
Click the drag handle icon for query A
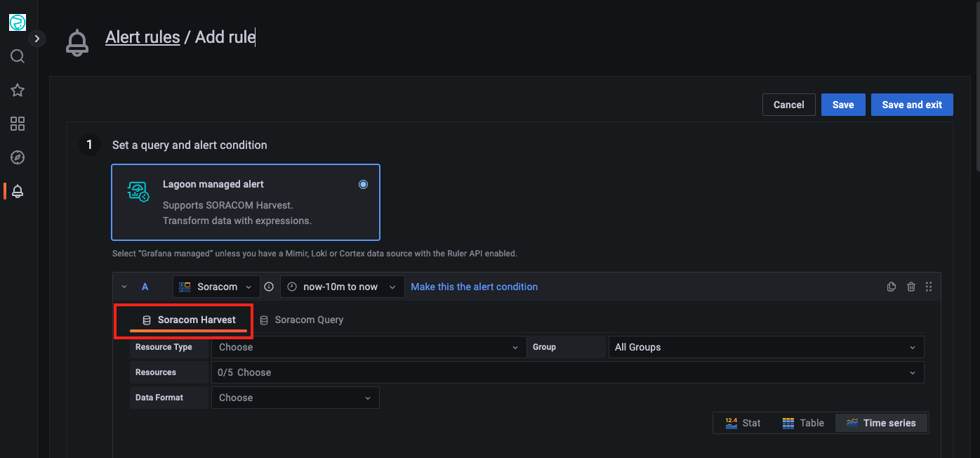(929, 287)
